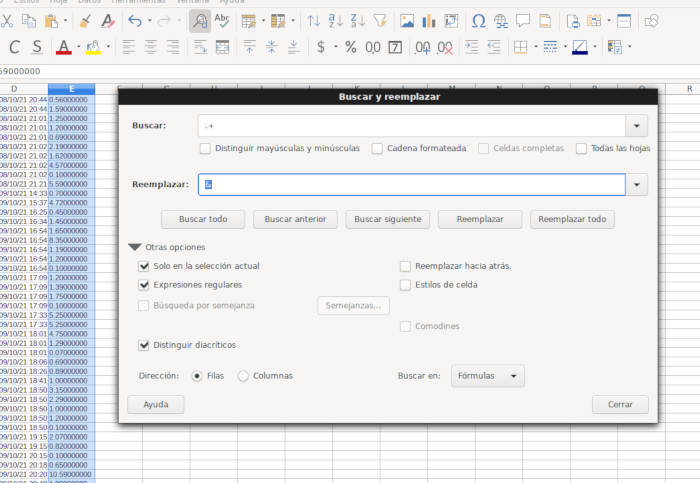This screenshot has width=700, height=483.
Task: Open the Reemplazar field history dropdown
Action: click(637, 184)
